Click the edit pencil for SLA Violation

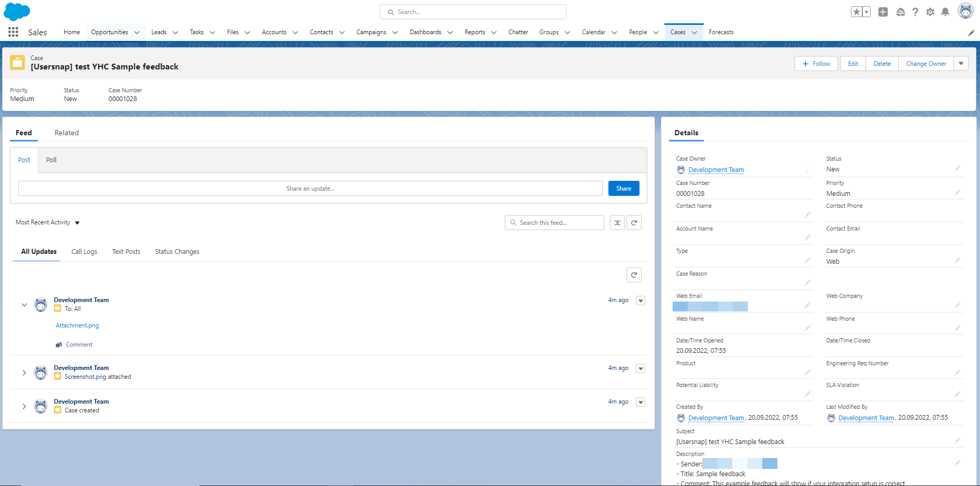(958, 394)
